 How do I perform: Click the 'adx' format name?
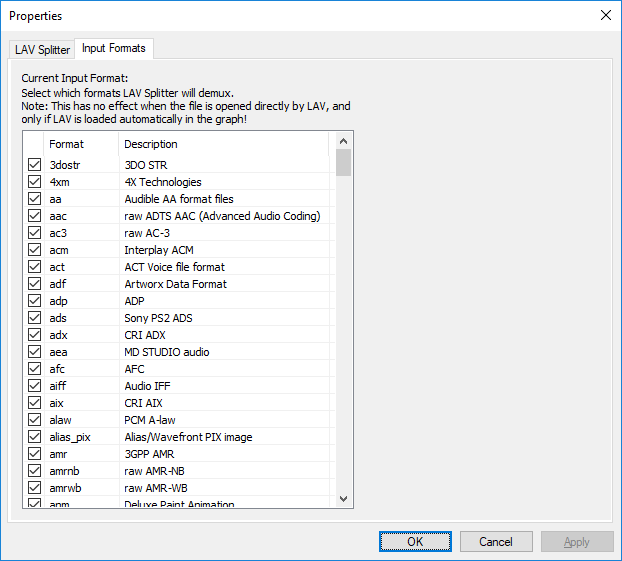pyautogui.click(x=58, y=335)
